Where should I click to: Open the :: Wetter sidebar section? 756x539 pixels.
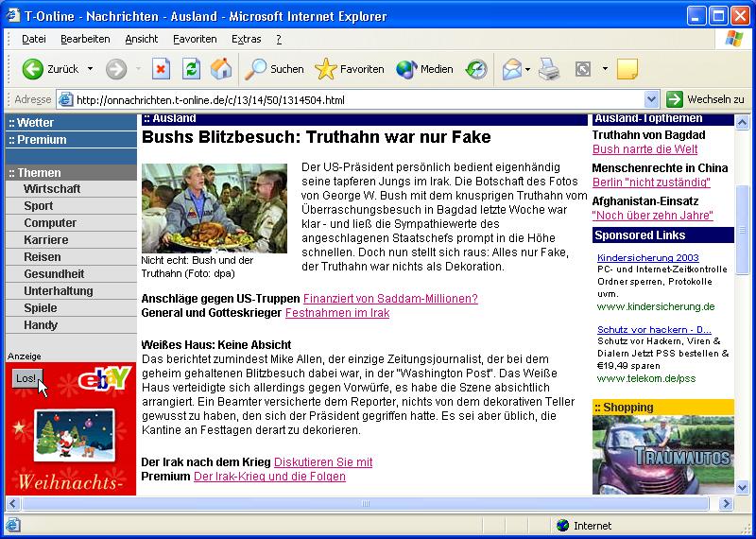71,123
